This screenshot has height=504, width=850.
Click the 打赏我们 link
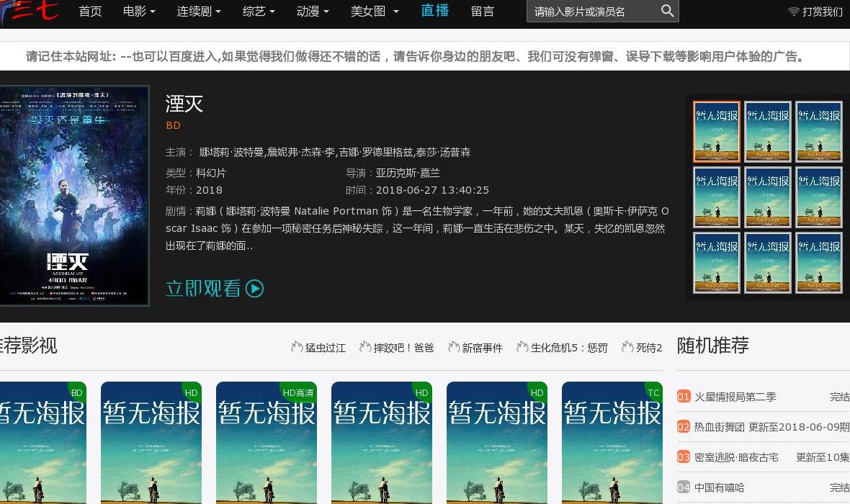(x=822, y=12)
